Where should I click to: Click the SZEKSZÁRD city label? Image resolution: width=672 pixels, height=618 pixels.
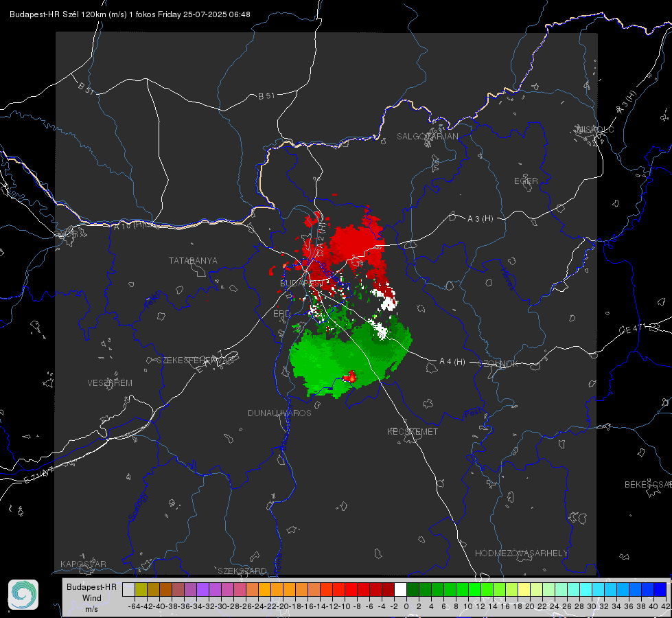pos(242,571)
